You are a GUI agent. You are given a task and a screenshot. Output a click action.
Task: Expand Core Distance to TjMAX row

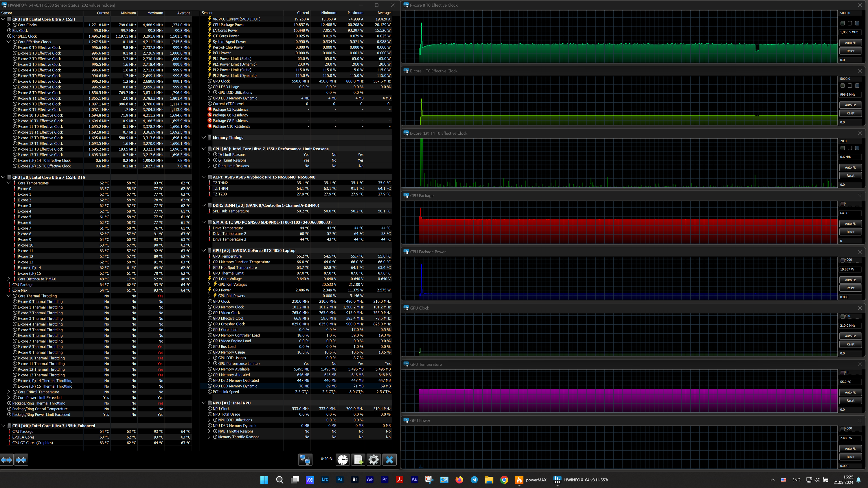point(9,279)
